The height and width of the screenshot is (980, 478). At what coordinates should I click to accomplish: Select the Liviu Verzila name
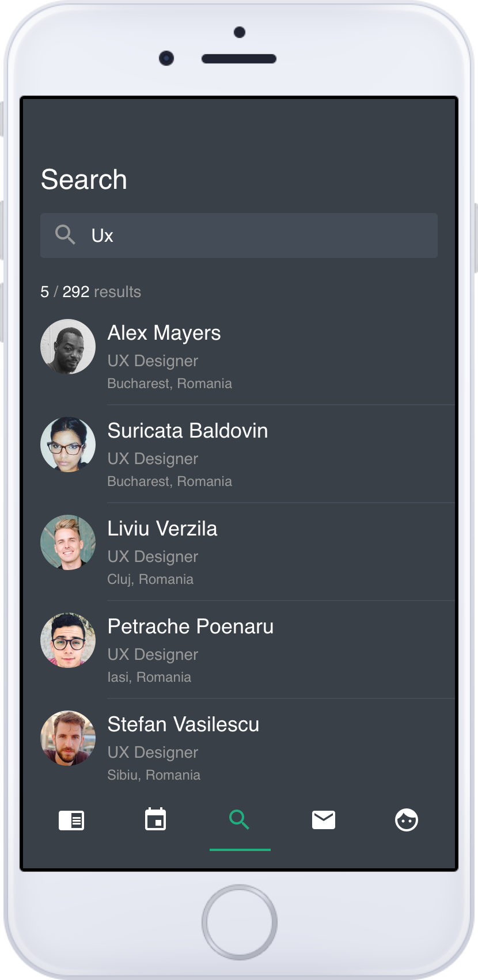[162, 529]
